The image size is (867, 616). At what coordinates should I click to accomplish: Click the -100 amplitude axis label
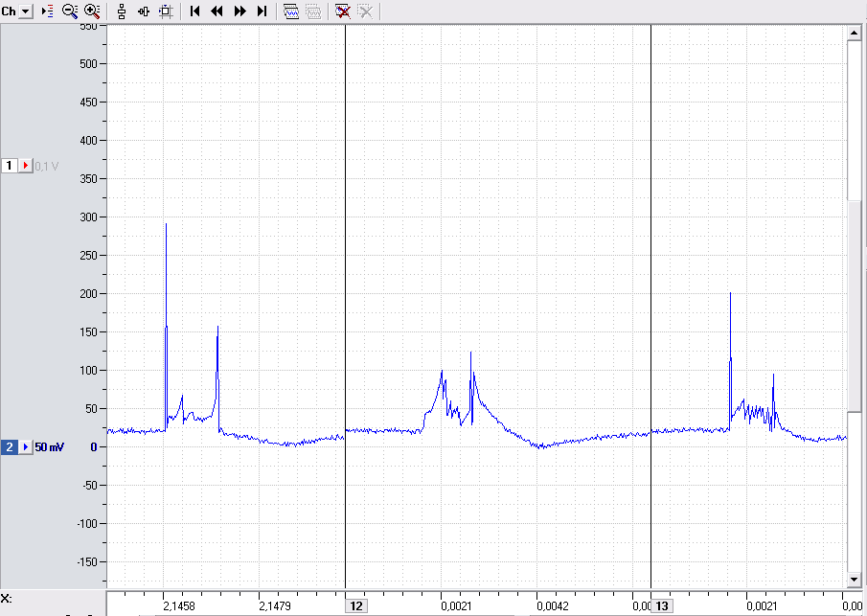click(x=87, y=523)
